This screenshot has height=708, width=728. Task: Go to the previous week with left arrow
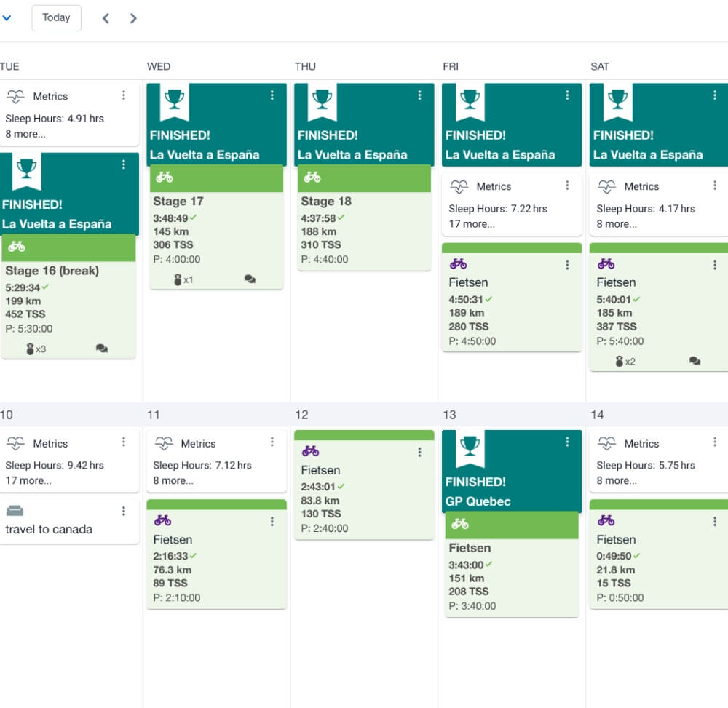[x=106, y=18]
